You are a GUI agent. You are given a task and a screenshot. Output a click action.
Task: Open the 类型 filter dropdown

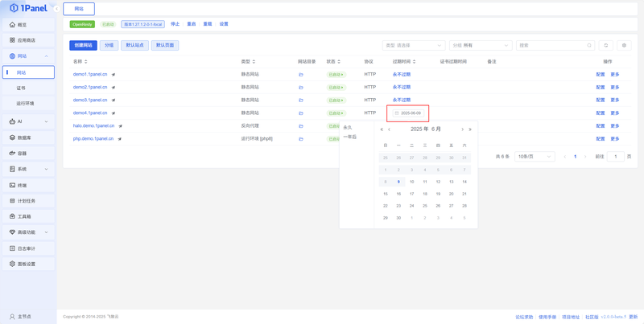(x=414, y=46)
